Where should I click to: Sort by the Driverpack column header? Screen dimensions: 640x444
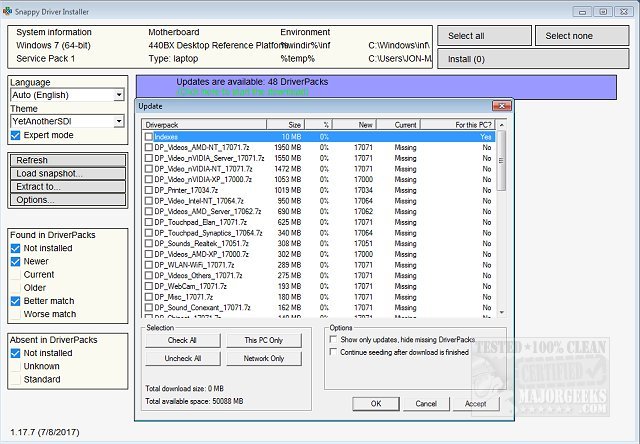[x=204, y=124]
